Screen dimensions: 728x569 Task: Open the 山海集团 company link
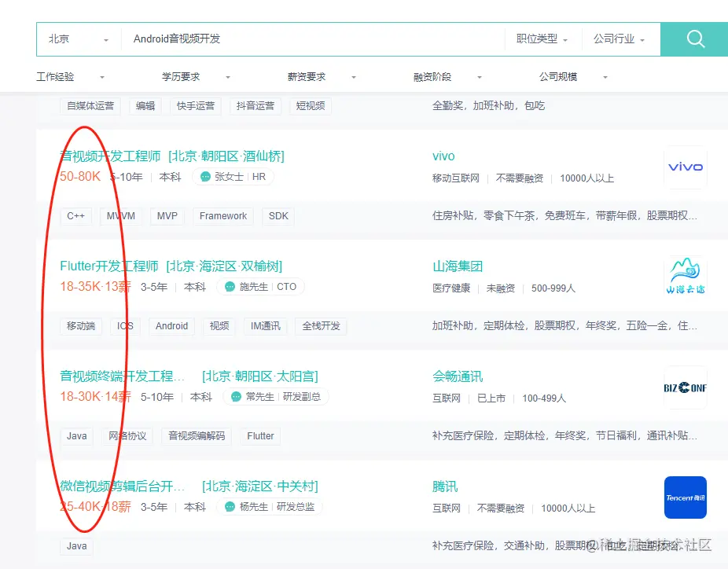tap(458, 266)
